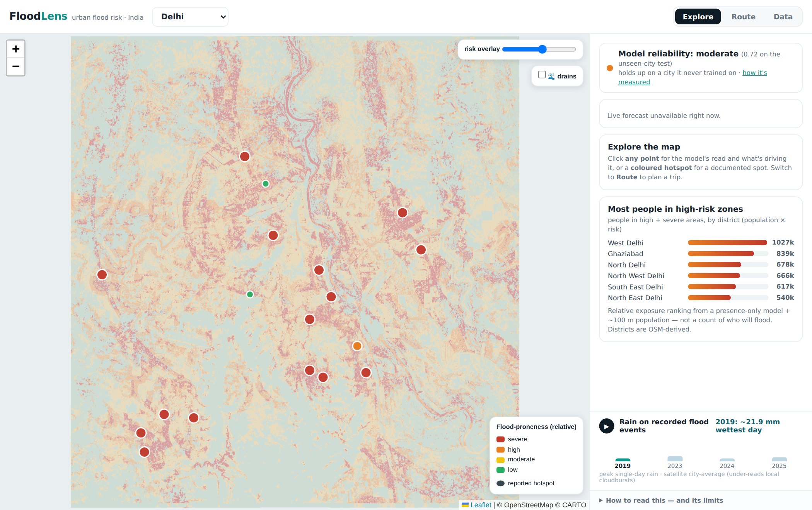Viewport: 812px width, 510px height.
Task: Select the 2024 timeline year
Action: click(x=727, y=463)
